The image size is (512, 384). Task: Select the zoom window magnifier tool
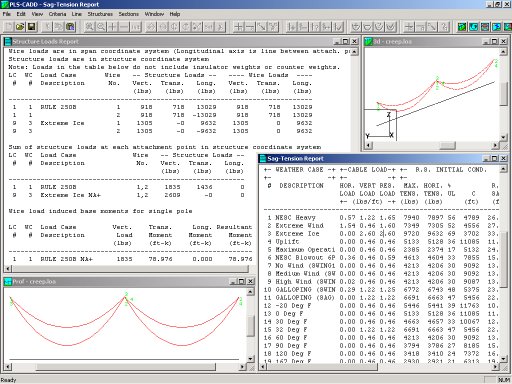[x=89, y=27]
